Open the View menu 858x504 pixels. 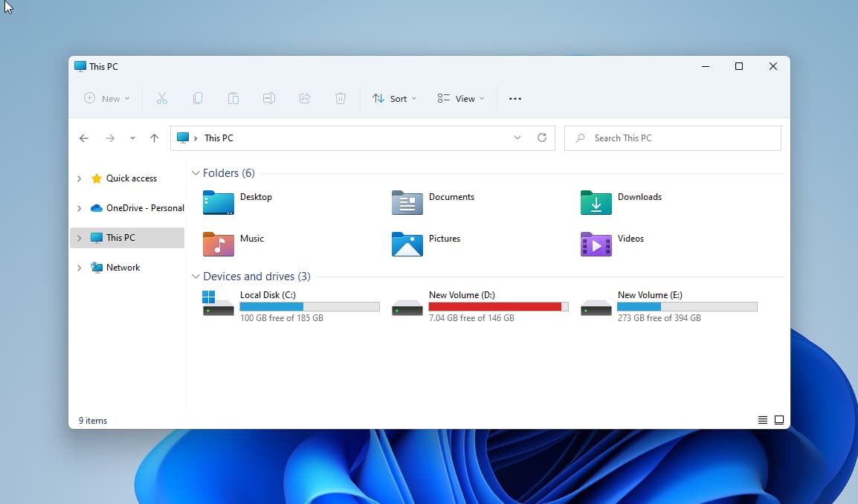click(460, 97)
